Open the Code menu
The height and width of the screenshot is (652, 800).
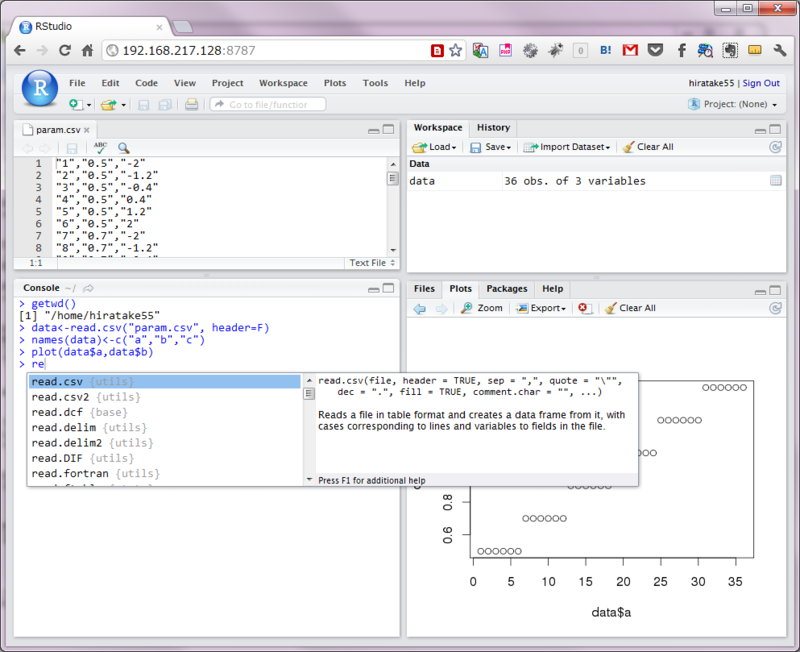coord(146,83)
